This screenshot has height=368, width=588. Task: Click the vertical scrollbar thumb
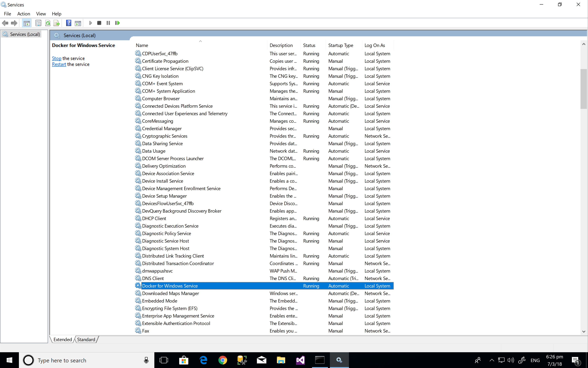(584, 89)
